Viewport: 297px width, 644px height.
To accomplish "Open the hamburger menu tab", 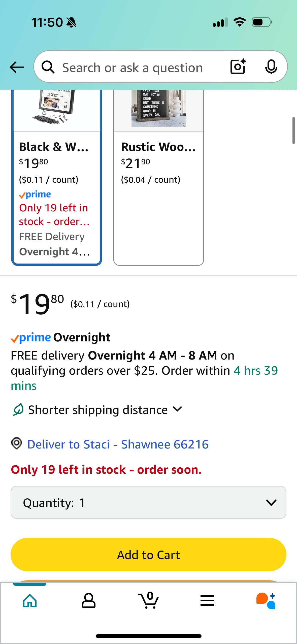I will (x=207, y=600).
